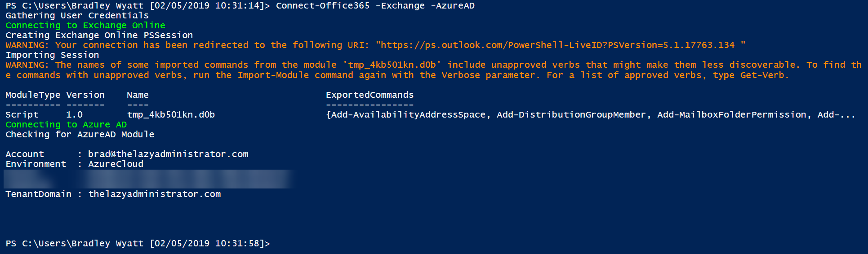Viewport: 868px width, 254px height.
Task: Click the blurred tenant ID row
Action: coord(148,179)
